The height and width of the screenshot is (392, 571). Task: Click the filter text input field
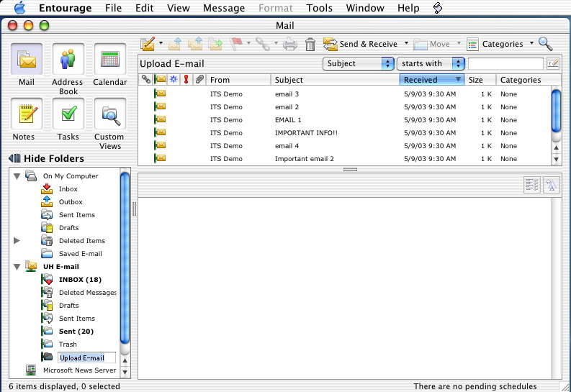click(505, 63)
